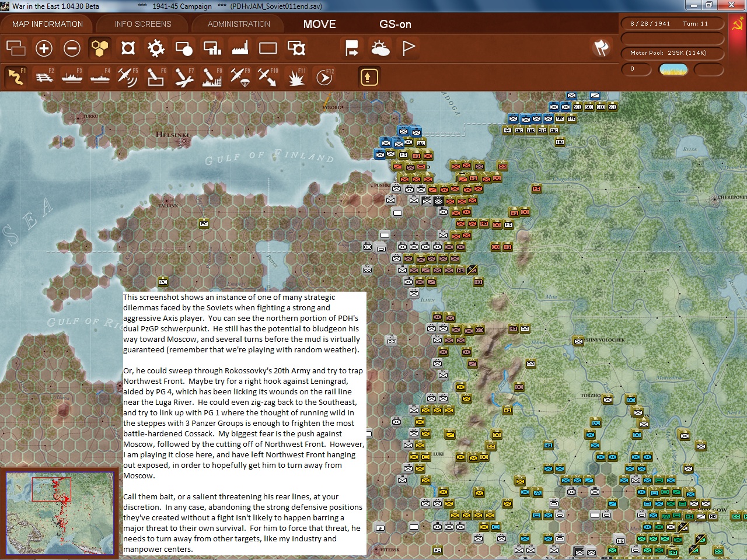Click the F12 circled-arrow icon
The image size is (747, 560).
[x=324, y=77]
